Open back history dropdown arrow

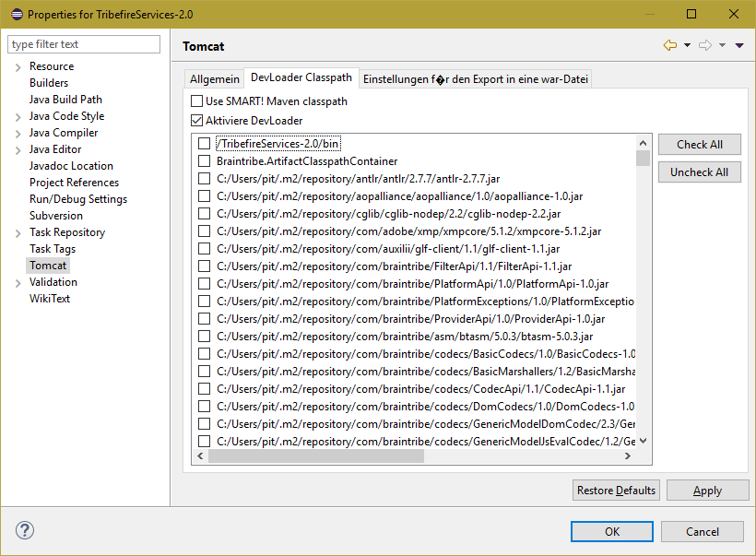[687, 45]
